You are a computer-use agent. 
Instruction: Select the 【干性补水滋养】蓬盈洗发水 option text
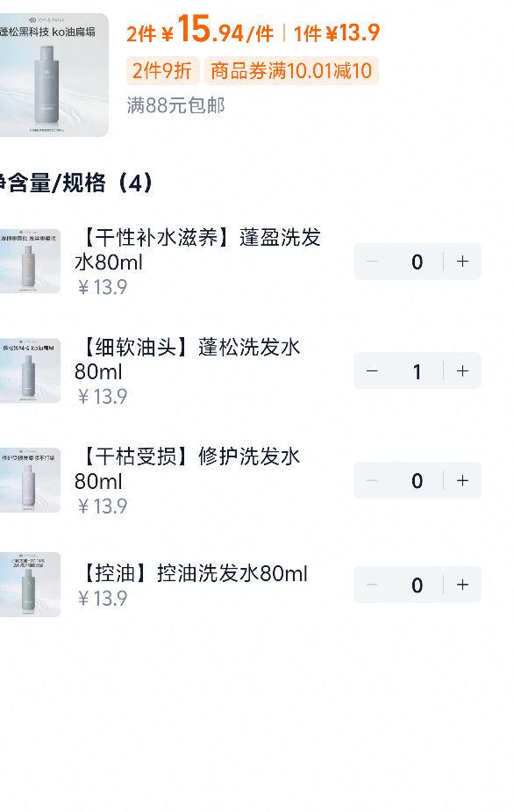coord(198,250)
